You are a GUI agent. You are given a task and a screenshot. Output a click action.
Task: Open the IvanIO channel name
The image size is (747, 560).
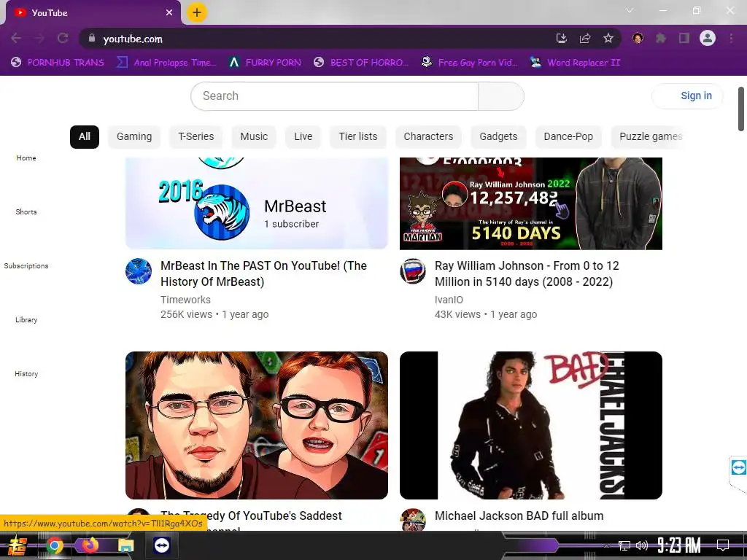449,300
